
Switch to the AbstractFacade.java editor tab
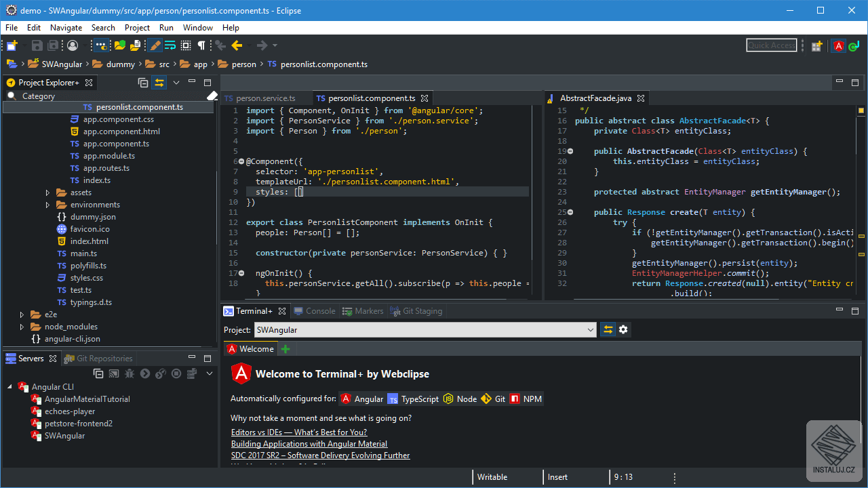(x=596, y=98)
